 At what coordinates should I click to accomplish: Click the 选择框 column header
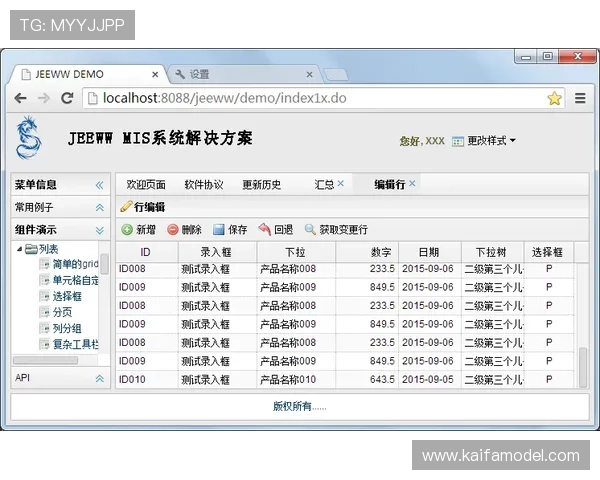pos(548,252)
